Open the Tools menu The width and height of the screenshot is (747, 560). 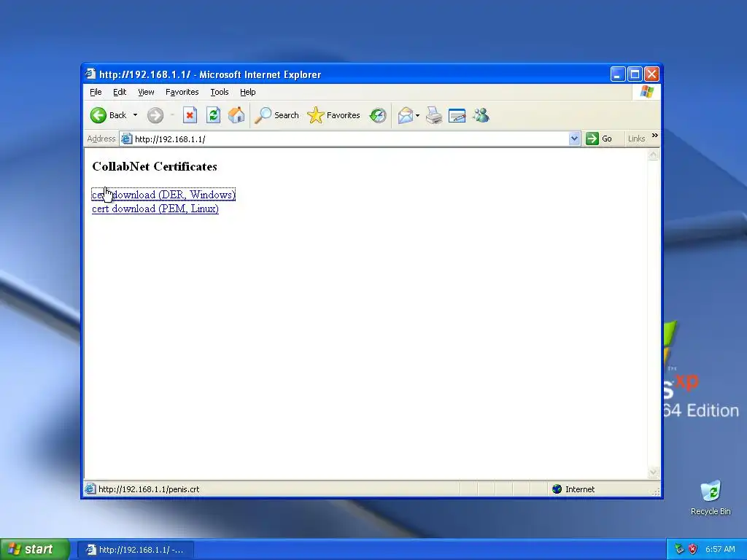[x=220, y=92]
